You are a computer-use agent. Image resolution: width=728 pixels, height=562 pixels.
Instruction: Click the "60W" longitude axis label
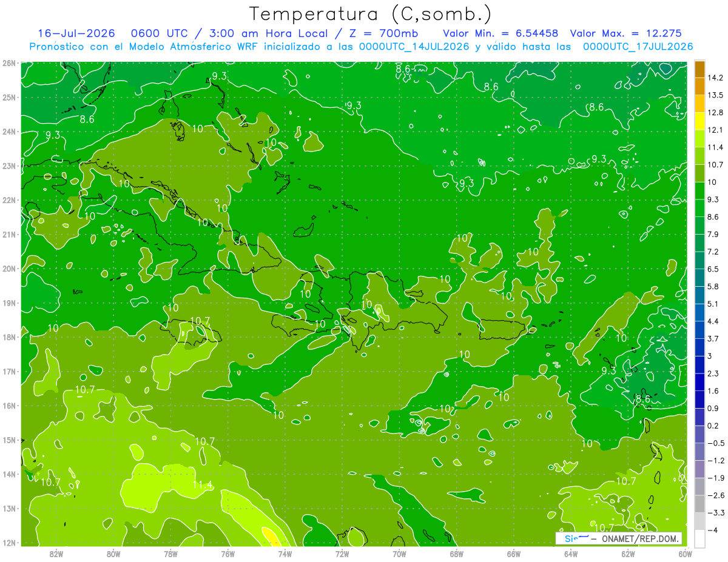(x=685, y=554)
